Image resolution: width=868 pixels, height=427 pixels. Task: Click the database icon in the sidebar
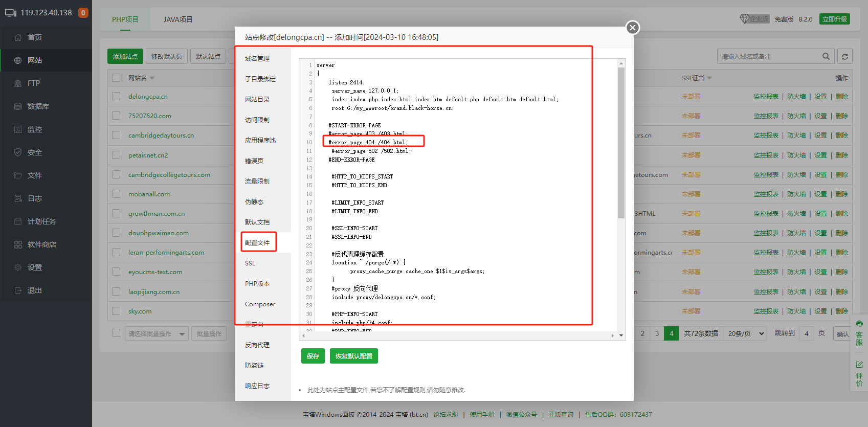click(18, 106)
